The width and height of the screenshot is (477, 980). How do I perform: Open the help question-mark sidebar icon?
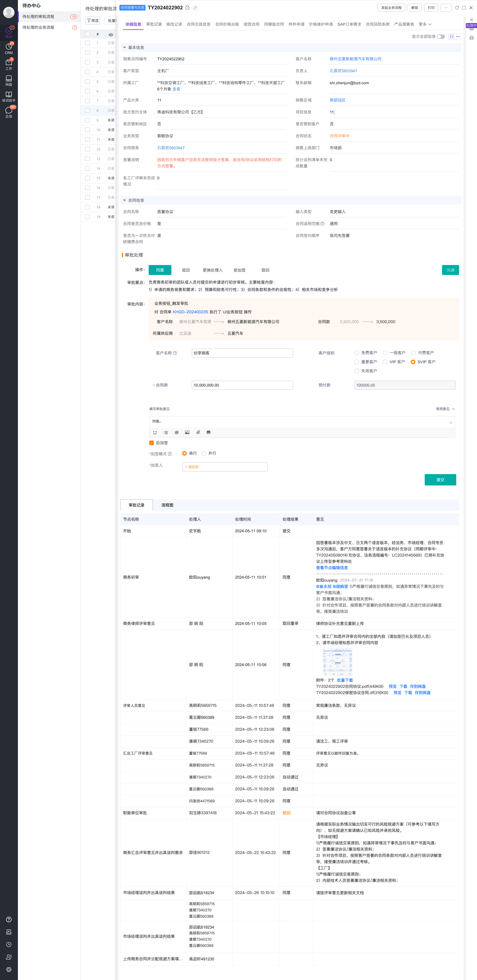point(9,919)
